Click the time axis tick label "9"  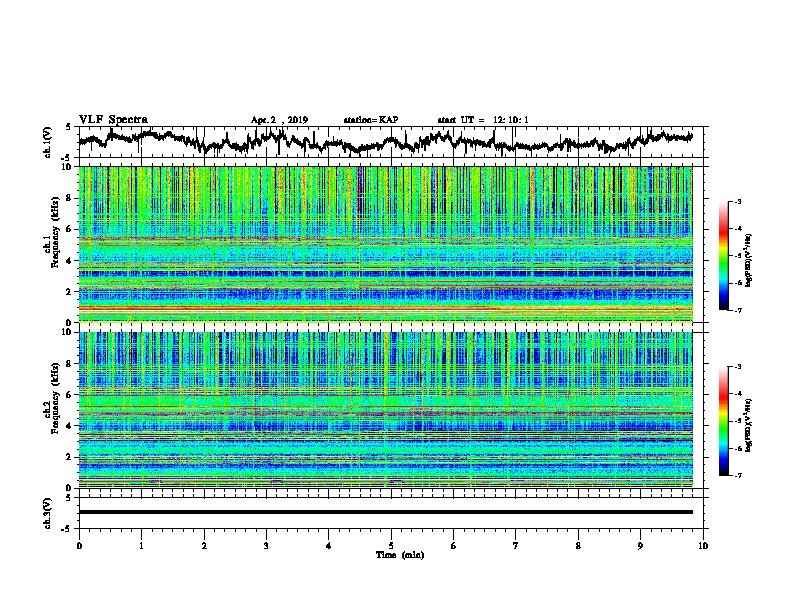click(x=640, y=545)
